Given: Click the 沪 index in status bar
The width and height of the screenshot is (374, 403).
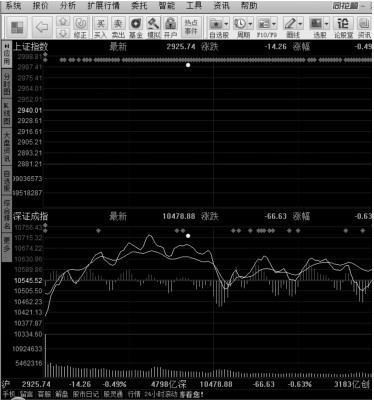Looking at the screenshot, I should tap(6, 384).
